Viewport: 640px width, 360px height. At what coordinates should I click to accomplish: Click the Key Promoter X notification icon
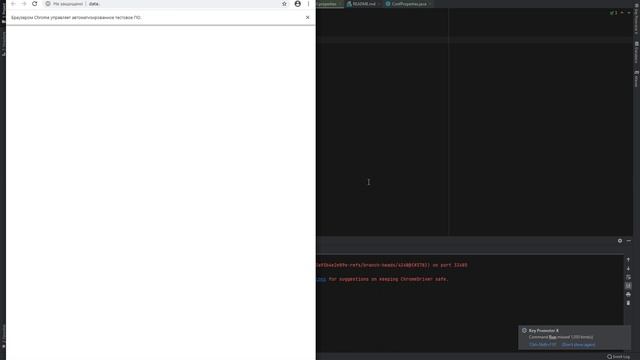click(x=524, y=331)
